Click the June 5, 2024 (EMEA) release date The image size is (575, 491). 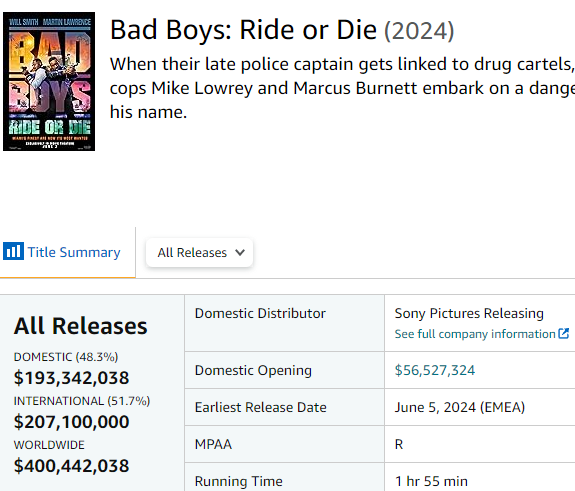460,407
